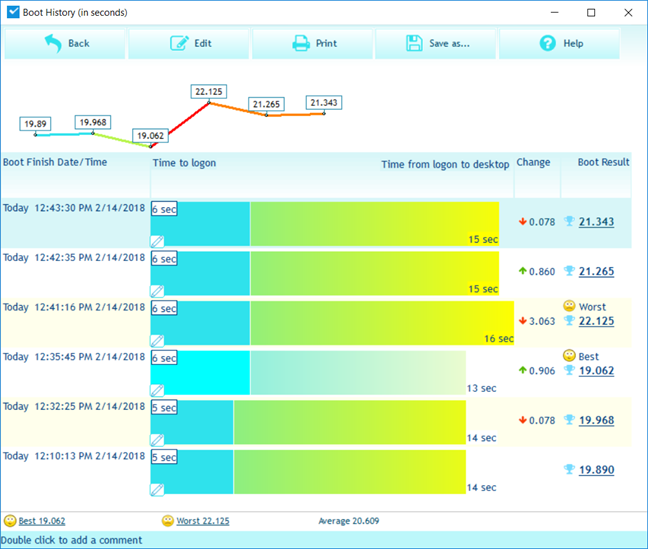Click the smiley icon in the bottom Best summary

pyautogui.click(x=10, y=520)
